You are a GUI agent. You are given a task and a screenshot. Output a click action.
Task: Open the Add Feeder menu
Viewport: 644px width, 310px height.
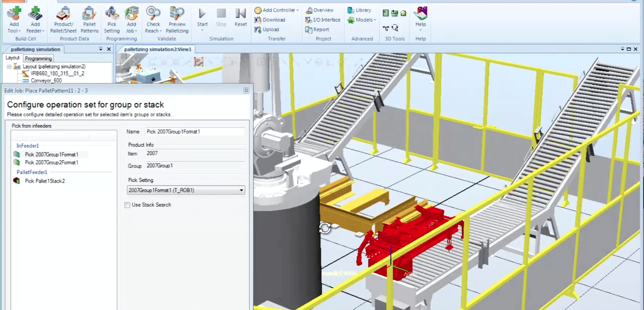[35, 20]
